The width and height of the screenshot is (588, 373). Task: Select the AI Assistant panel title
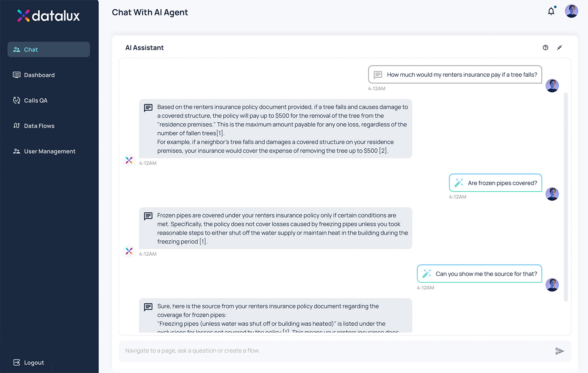tap(144, 48)
